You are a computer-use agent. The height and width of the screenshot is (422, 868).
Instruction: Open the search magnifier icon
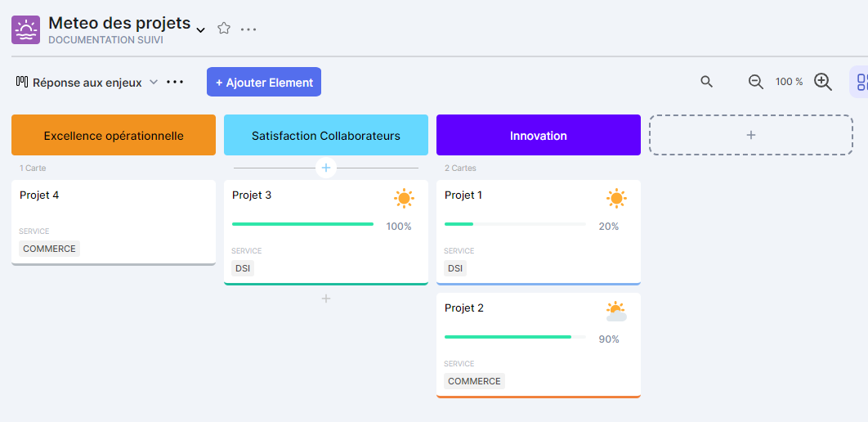click(707, 82)
